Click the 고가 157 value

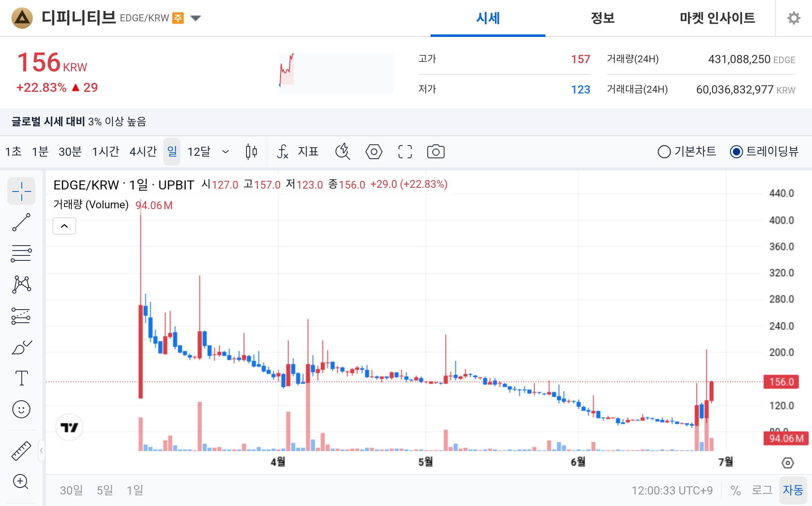580,59
